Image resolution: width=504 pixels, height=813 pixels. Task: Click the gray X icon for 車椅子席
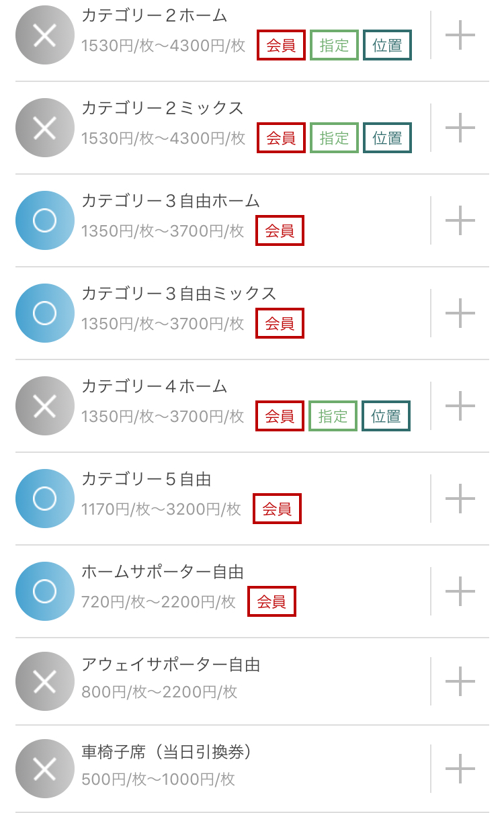click(x=44, y=769)
